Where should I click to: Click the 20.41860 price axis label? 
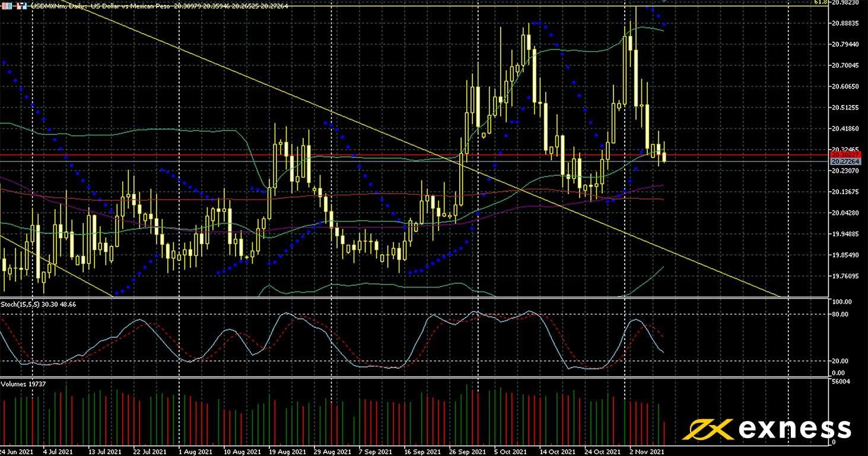tap(845, 129)
